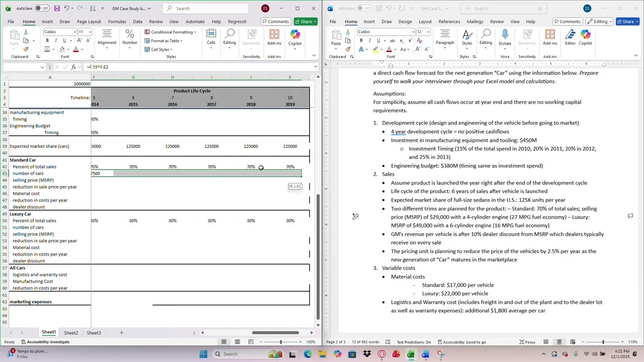The width and height of the screenshot is (644, 362).
Task: Toggle Bold in Excel's Font group
Action: pos(47,40)
